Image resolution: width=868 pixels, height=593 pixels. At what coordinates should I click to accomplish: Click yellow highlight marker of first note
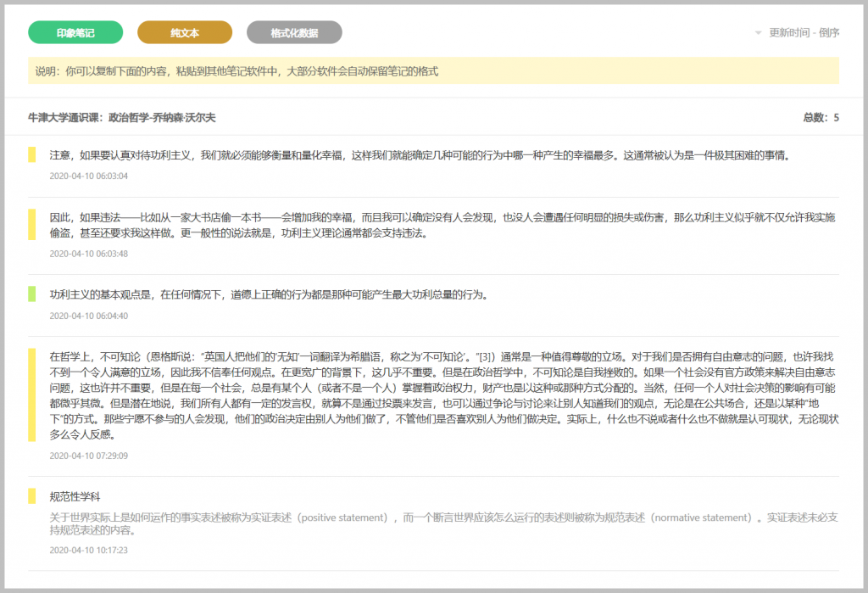click(31, 154)
